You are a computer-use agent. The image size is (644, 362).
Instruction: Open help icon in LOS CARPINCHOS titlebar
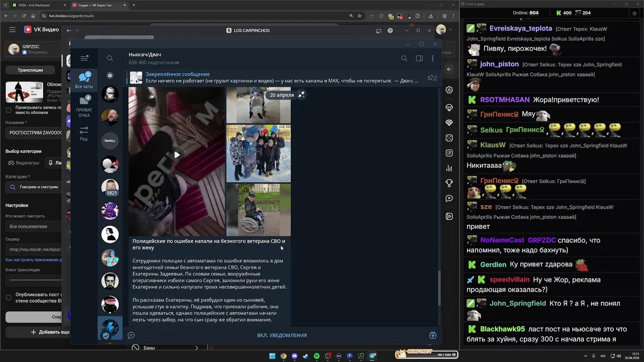390,31
